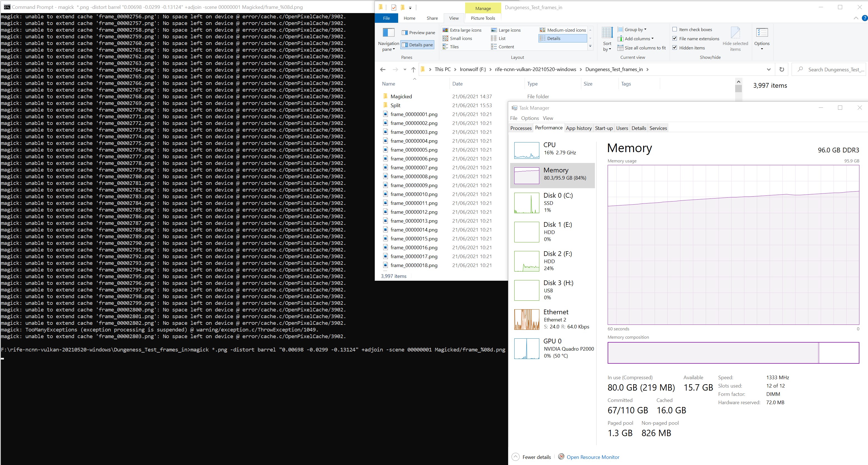868x465 pixels.
Task: Untick Hidden items checkbox
Action: (x=675, y=48)
